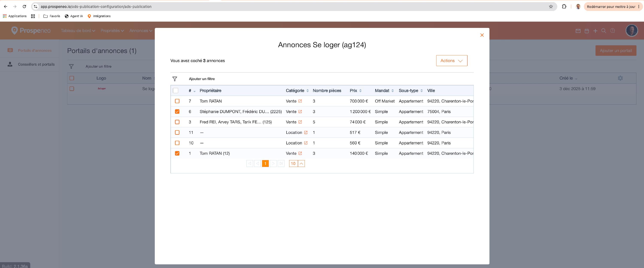Screen dimensions: 644x268
Task: Uncheck row 6 Stéphanie DUMPONT checkbox
Action: click(177, 112)
